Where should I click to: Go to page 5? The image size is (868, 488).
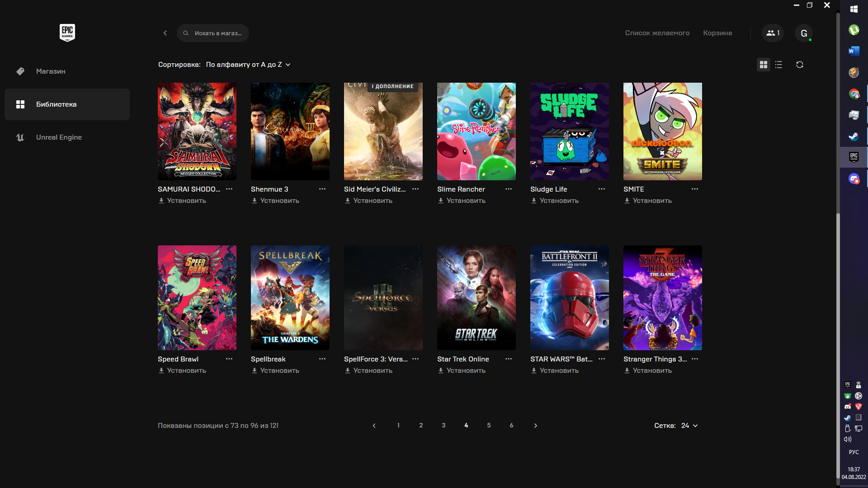click(x=489, y=426)
